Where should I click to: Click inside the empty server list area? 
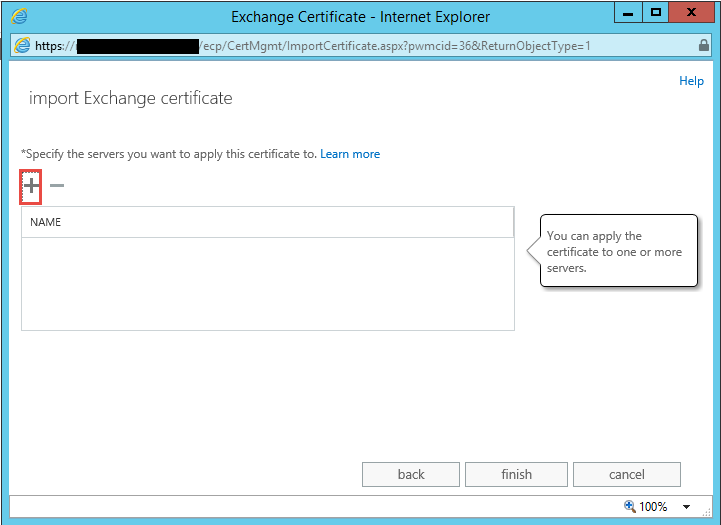267,284
